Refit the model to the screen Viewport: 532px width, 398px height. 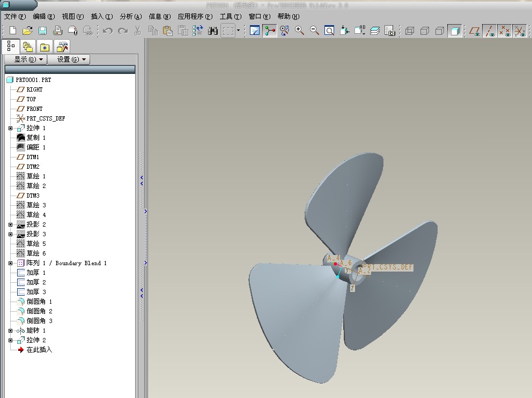[329, 31]
